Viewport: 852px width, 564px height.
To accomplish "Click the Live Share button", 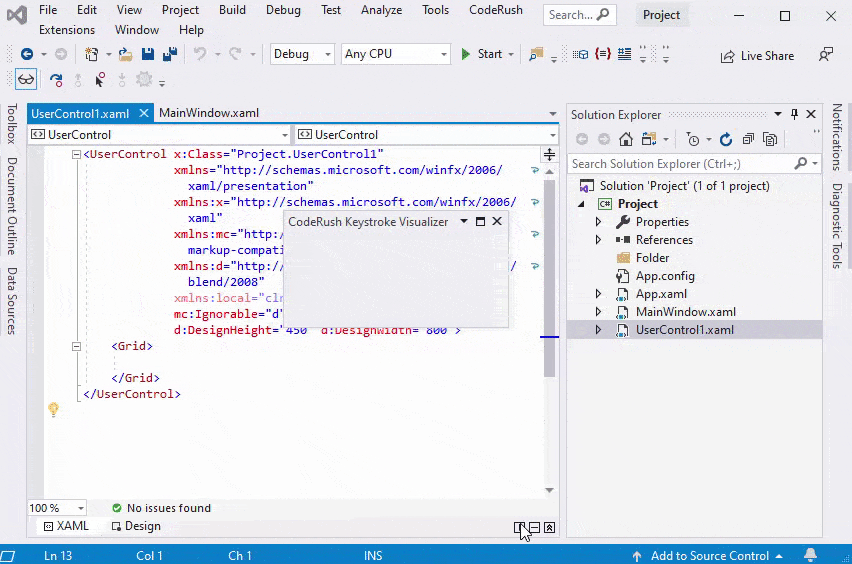I will pyautogui.click(x=757, y=56).
